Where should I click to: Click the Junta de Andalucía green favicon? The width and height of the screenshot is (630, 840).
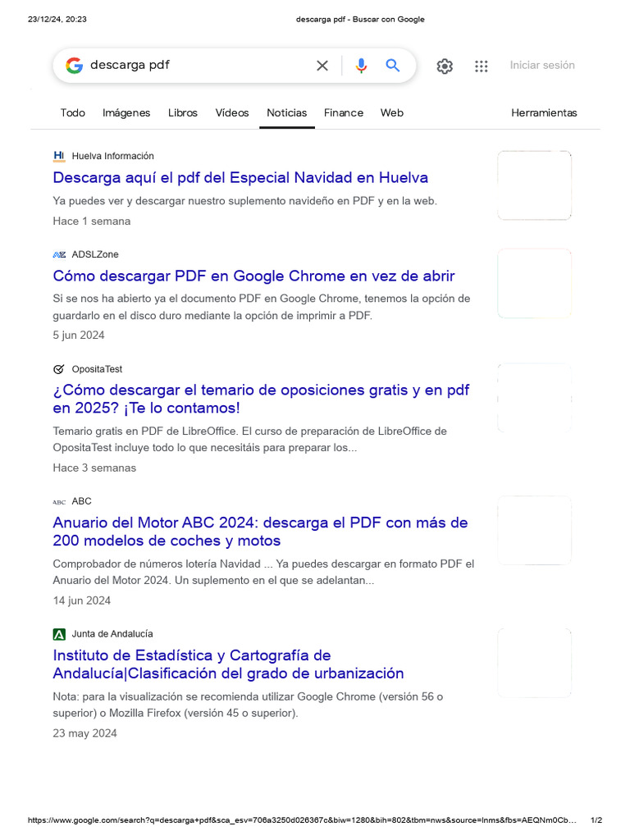click(59, 634)
